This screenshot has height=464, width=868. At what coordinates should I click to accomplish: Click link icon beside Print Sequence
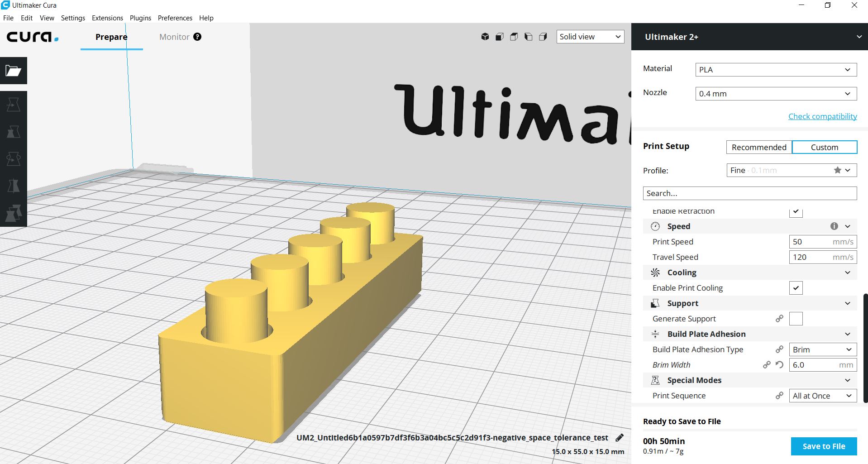(x=779, y=396)
